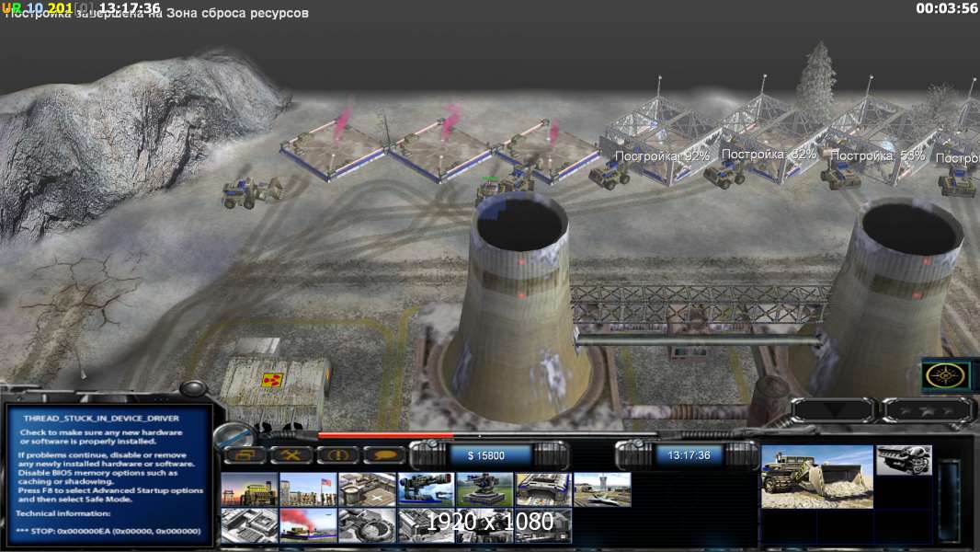980x552 pixels.
Task: Select Supply Drop Zone icon with red smoke
Action: [308, 525]
